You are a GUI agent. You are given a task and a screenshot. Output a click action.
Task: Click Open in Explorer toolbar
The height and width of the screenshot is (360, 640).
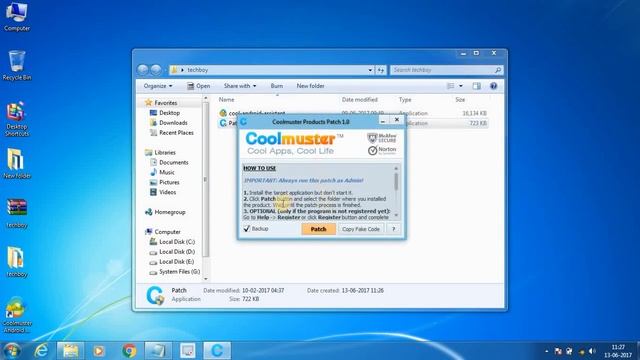click(x=199, y=86)
